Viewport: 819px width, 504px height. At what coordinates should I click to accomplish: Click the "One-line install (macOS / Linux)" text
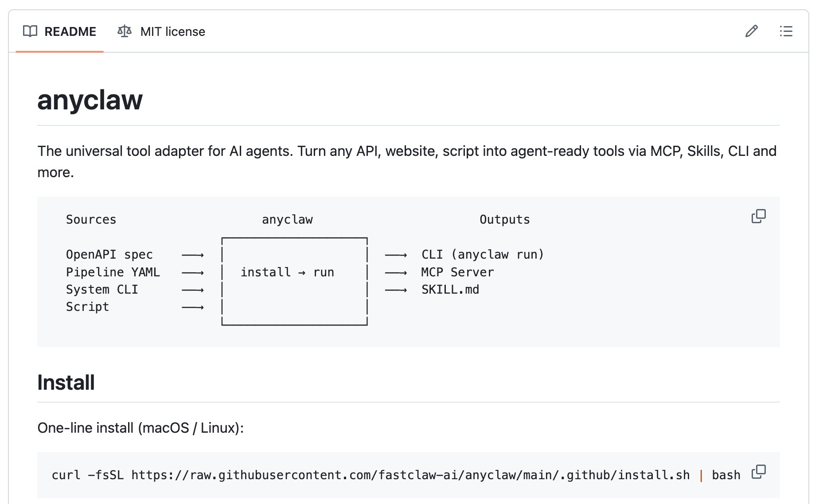click(x=140, y=428)
